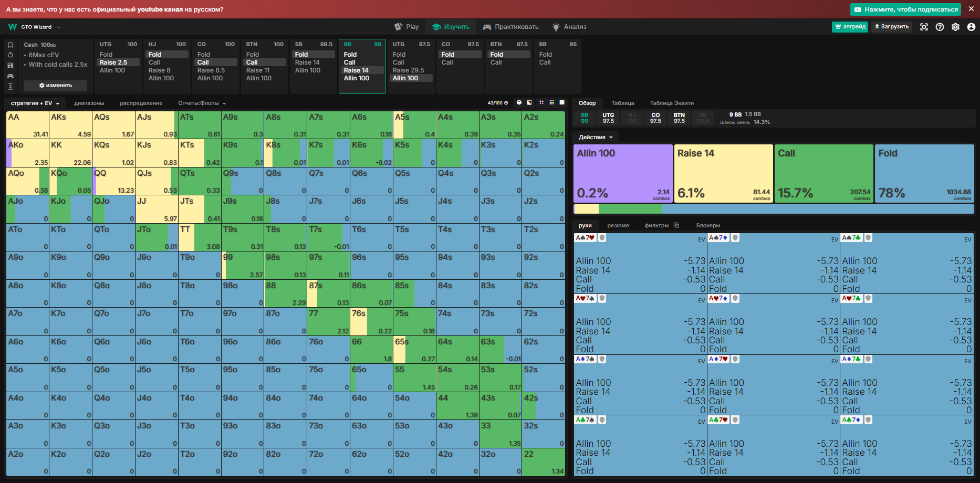Open practice mode via gamepad icon

10,76
